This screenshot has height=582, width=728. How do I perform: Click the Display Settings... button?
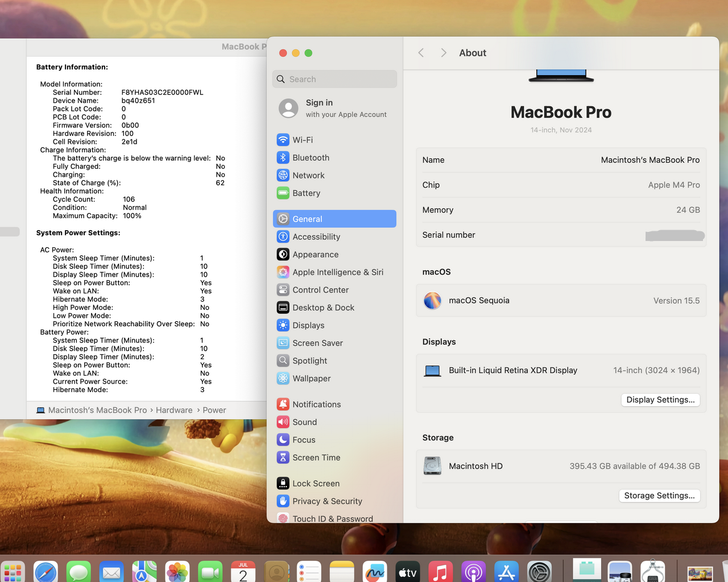click(660, 400)
